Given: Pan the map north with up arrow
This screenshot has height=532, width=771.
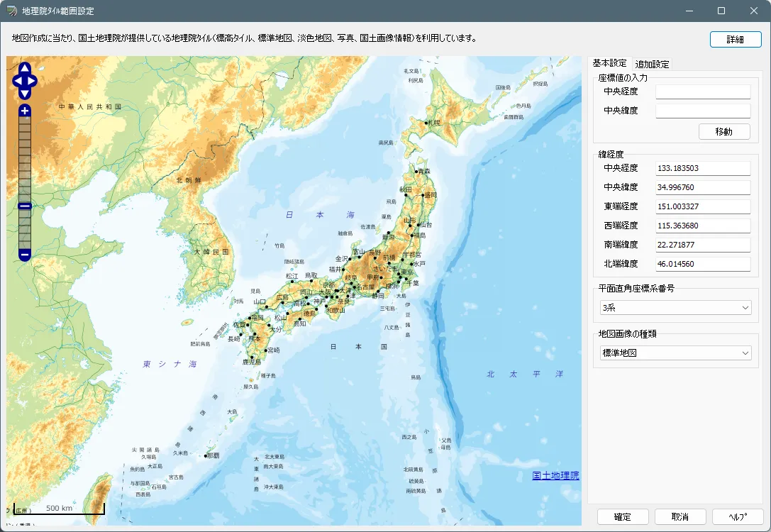Looking at the screenshot, I should (x=25, y=69).
